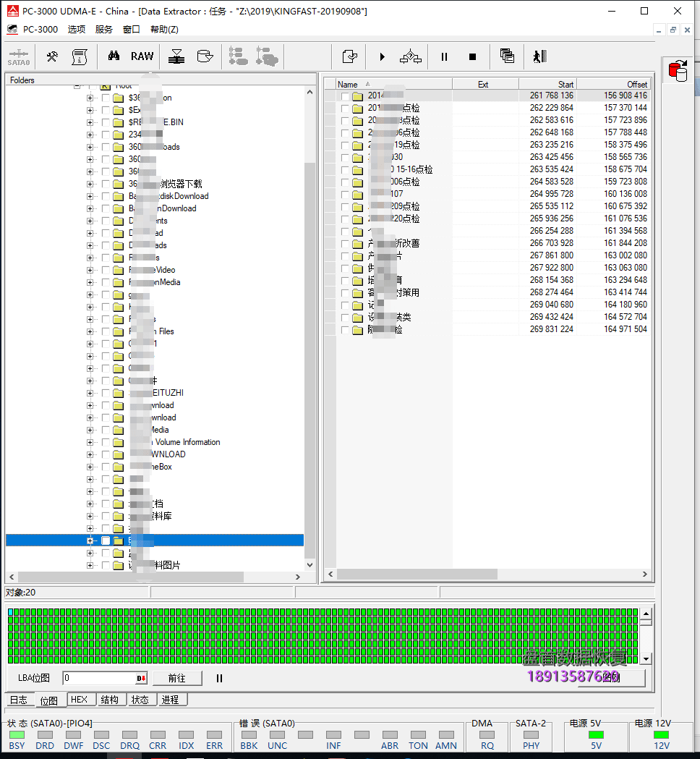The height and width of the screenshot is (759, 700).
Task: Click the second greyed-out tree structure icon
Action: pyautogui.click(x=267, y=56)
